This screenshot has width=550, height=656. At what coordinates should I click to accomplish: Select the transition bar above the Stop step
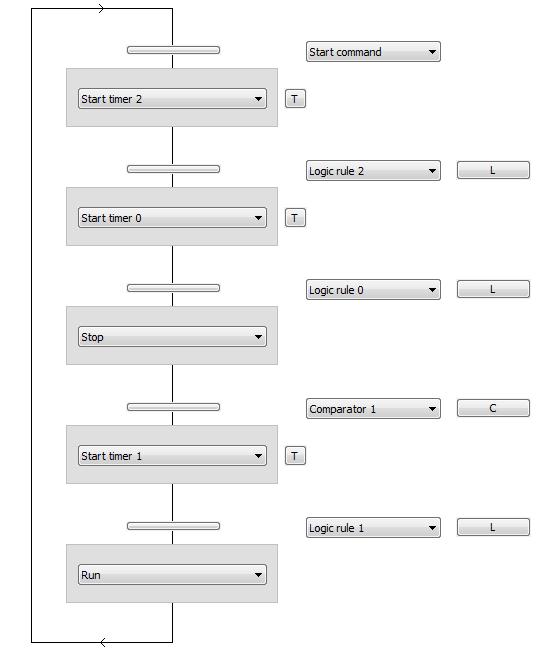[173, 288]
